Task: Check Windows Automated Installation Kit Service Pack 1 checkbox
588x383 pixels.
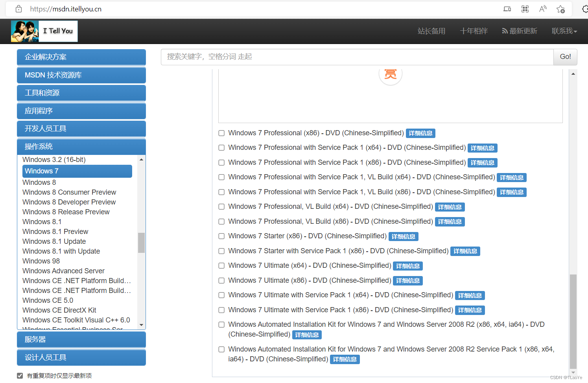Action: click(x=221, y=350)
